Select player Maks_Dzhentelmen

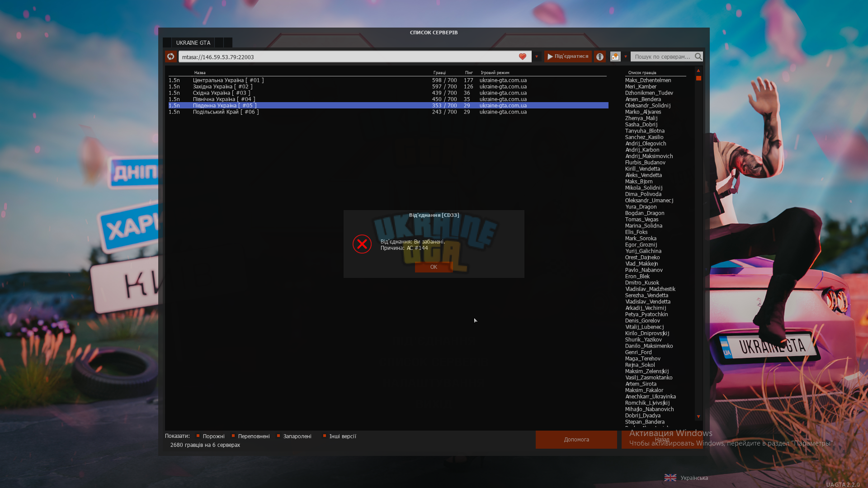click(x=648, y=80)
